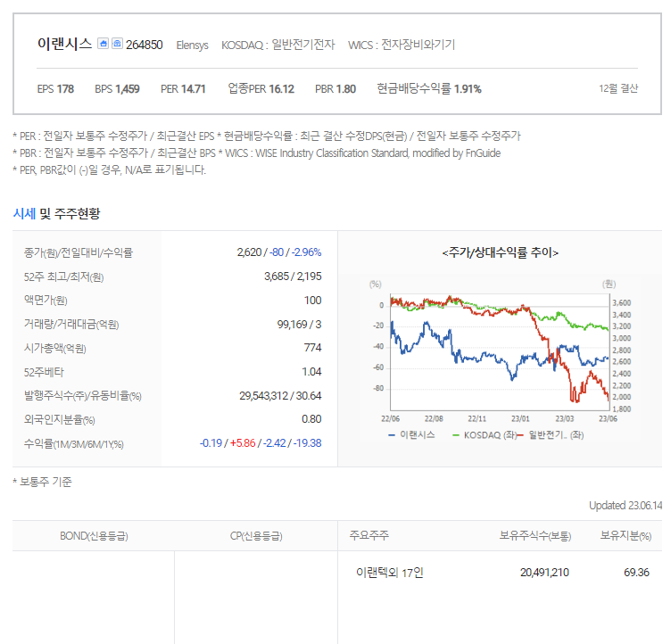Select the 52-week high/low 3,685 / 2,195
671x644 pixels.
(293, 277)
